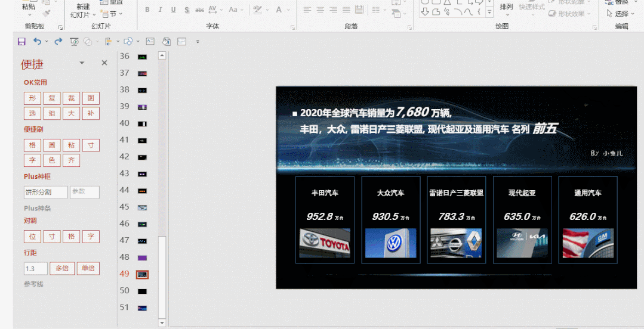The width and height of the screenshot is (644, 329).
Task: Right align paragraph text
Action: coord(334,10)
